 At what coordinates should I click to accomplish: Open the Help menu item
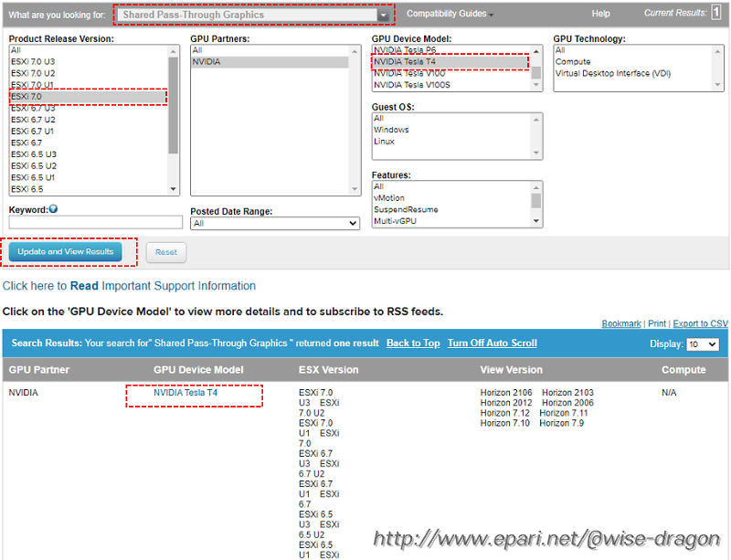point(600,14)
